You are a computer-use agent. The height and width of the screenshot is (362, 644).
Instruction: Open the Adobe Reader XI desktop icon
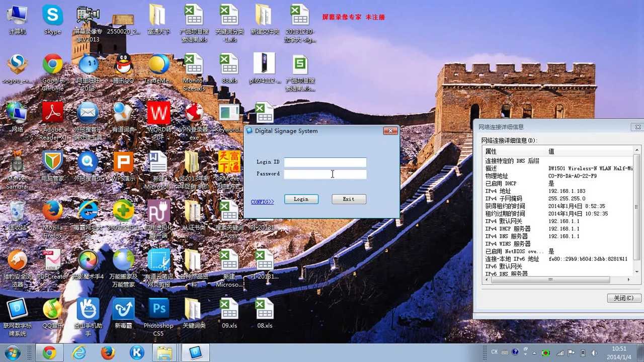point(52,121)
